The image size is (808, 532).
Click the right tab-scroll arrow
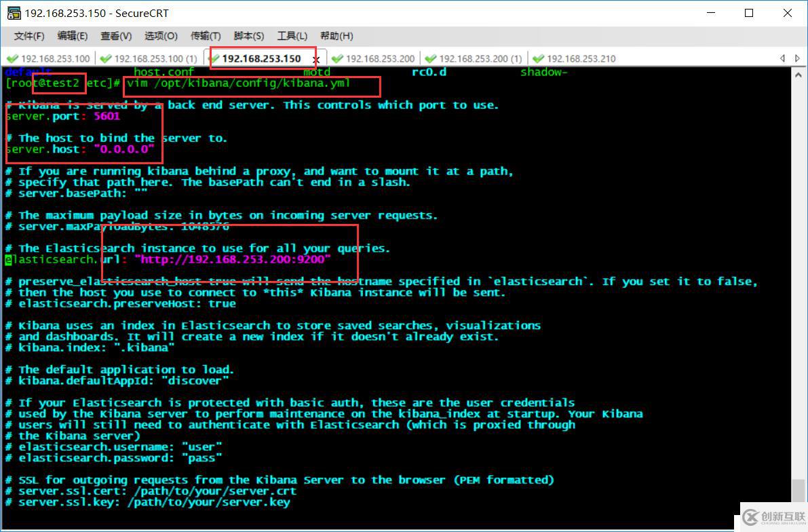coord(797,59)
